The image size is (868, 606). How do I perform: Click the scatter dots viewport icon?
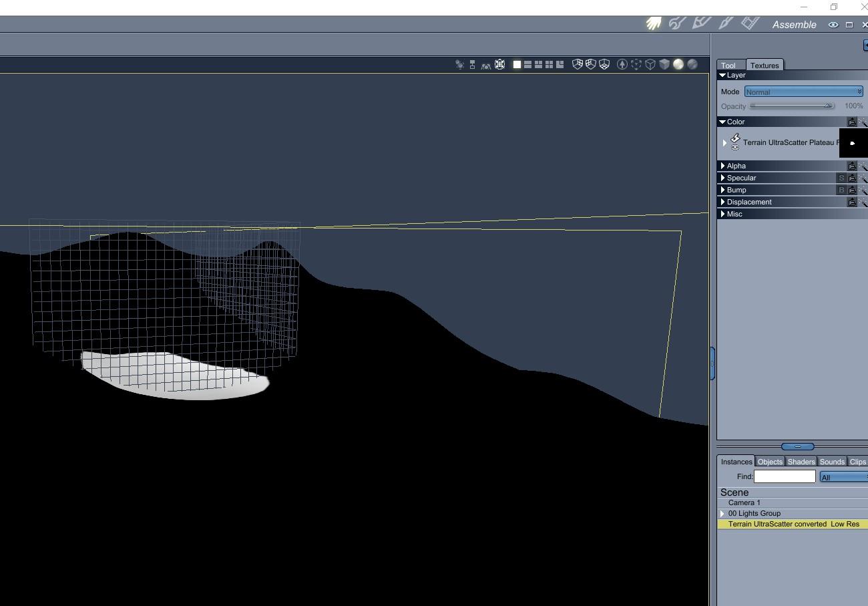tap(459, 65)
